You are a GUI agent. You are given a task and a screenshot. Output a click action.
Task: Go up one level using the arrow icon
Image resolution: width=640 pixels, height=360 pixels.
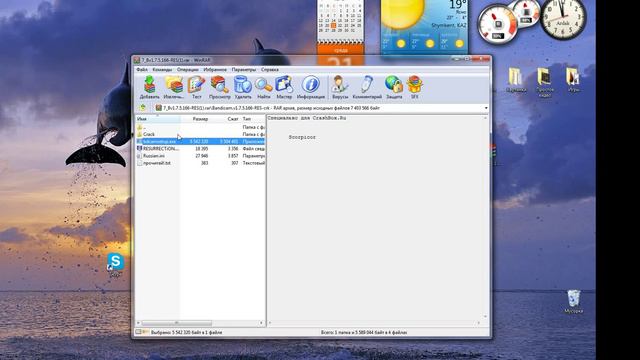(142, 108)
